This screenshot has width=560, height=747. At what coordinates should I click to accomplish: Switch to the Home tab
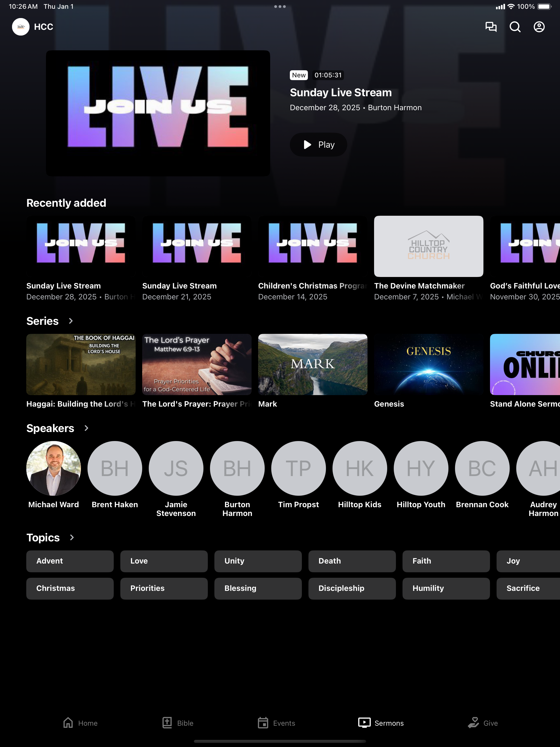pos(80,723)
